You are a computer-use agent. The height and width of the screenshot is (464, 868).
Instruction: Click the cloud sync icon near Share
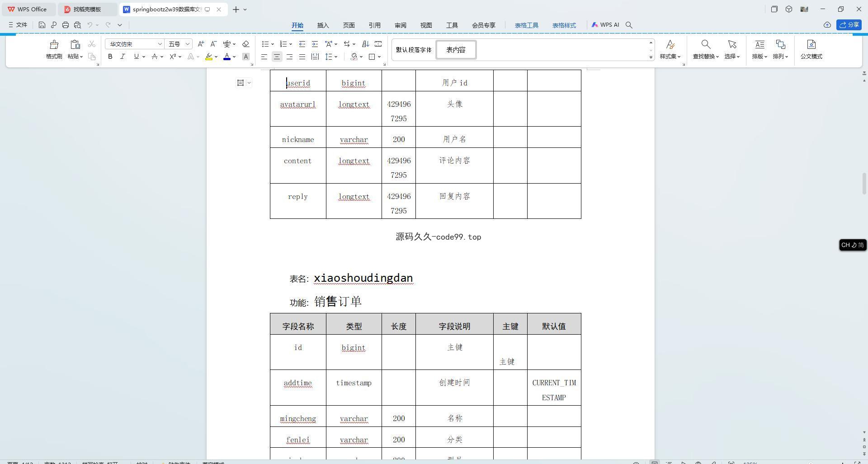[x=827, y=25]
